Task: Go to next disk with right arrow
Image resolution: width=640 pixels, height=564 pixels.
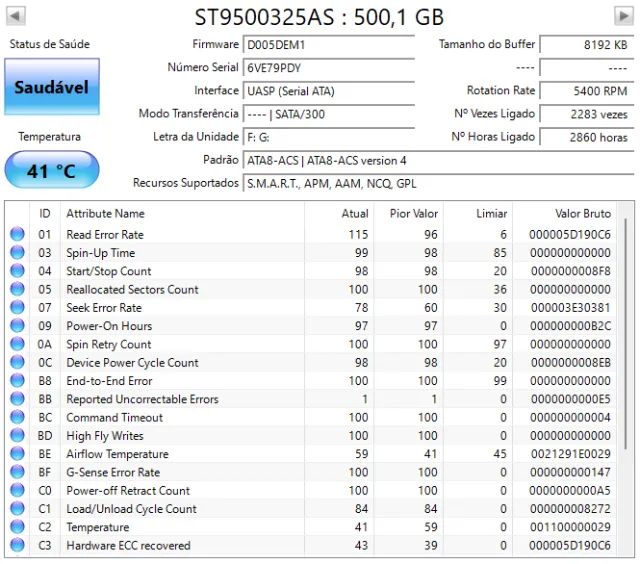Action: pyautogui.click(x=624, y=16)
